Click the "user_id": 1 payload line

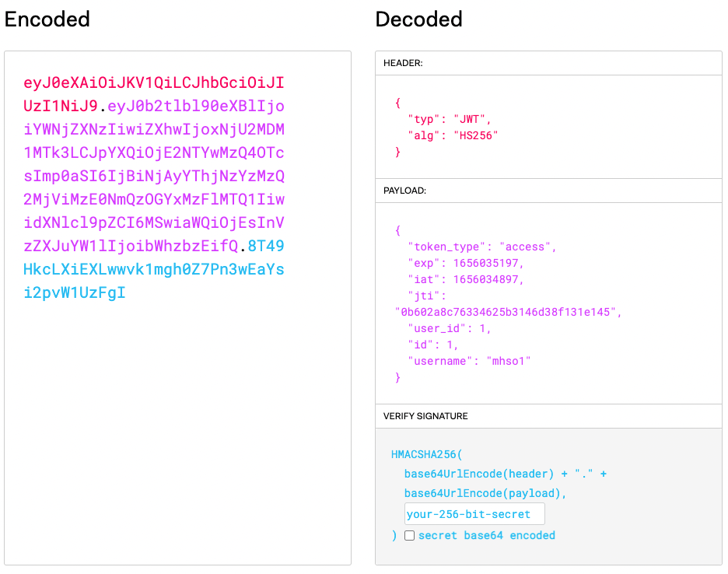pos(449,329)
